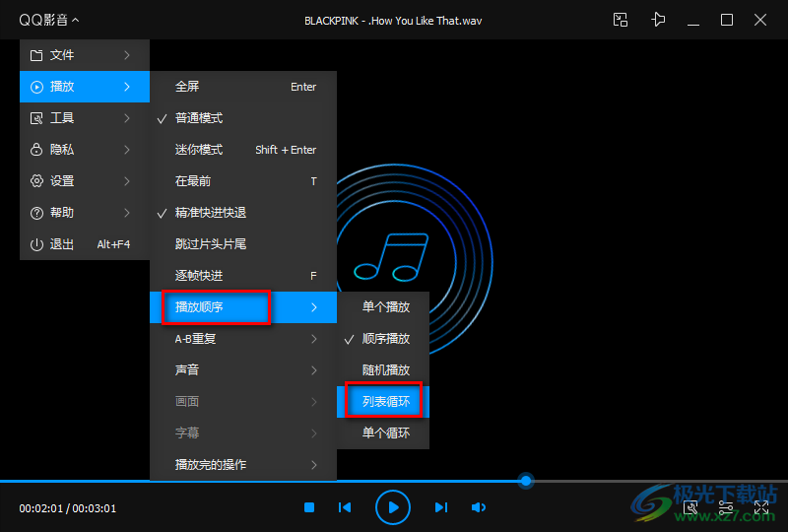Viewport: 788px width, 532px height.
Task: Pin the window with the pin icon
Action: tap(658, 20)
